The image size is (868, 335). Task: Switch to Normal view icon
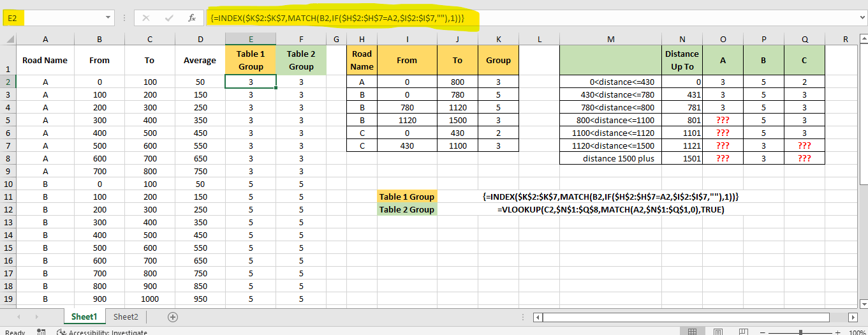[x=692, y=332]
